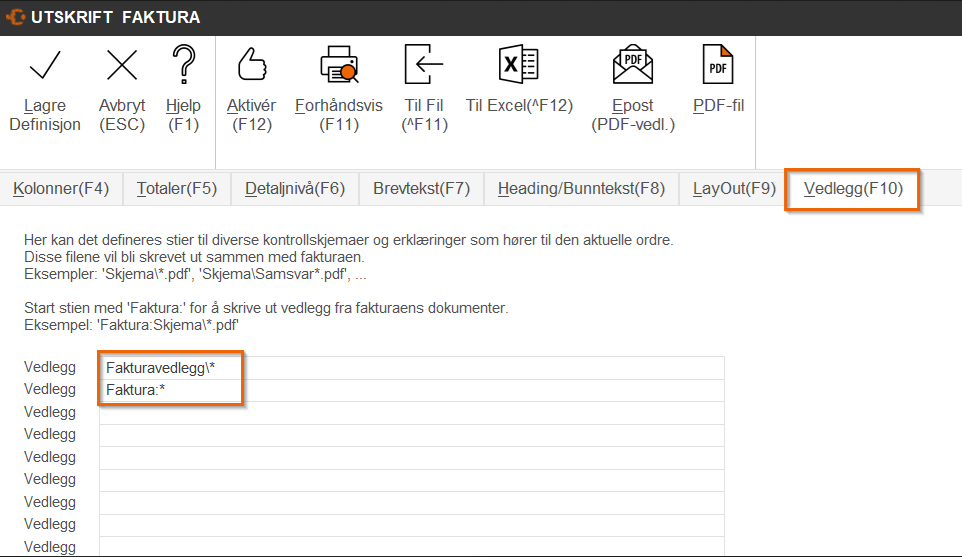
Task: Click the Lagre Definisjon checkmark icon
Action: (x=45, y=66)
